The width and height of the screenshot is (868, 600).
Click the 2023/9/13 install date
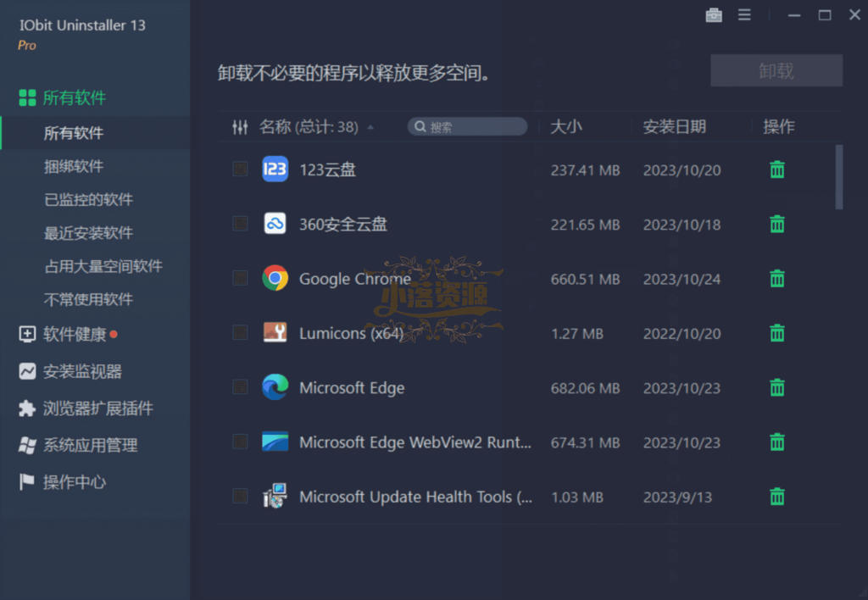pos(677,497)
